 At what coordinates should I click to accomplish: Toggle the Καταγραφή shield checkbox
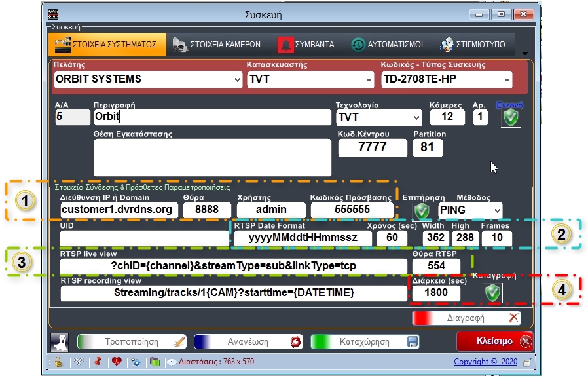[x=492, y=293]
